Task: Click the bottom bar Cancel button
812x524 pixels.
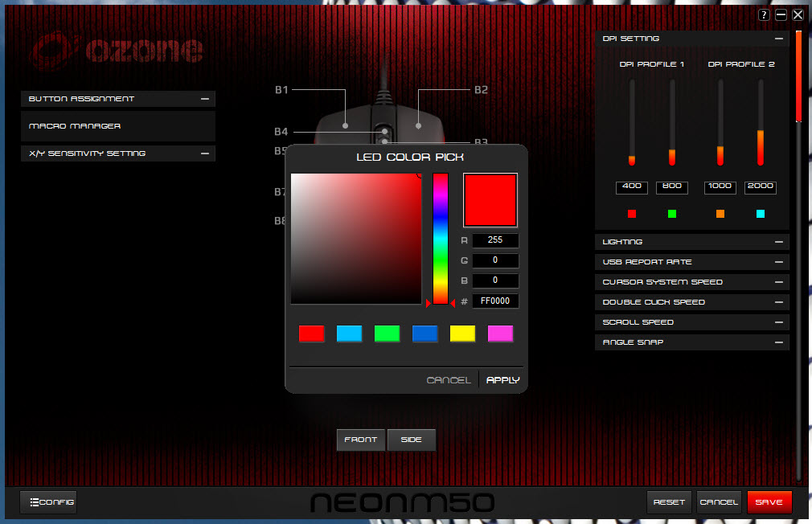Action: (719, 502)
